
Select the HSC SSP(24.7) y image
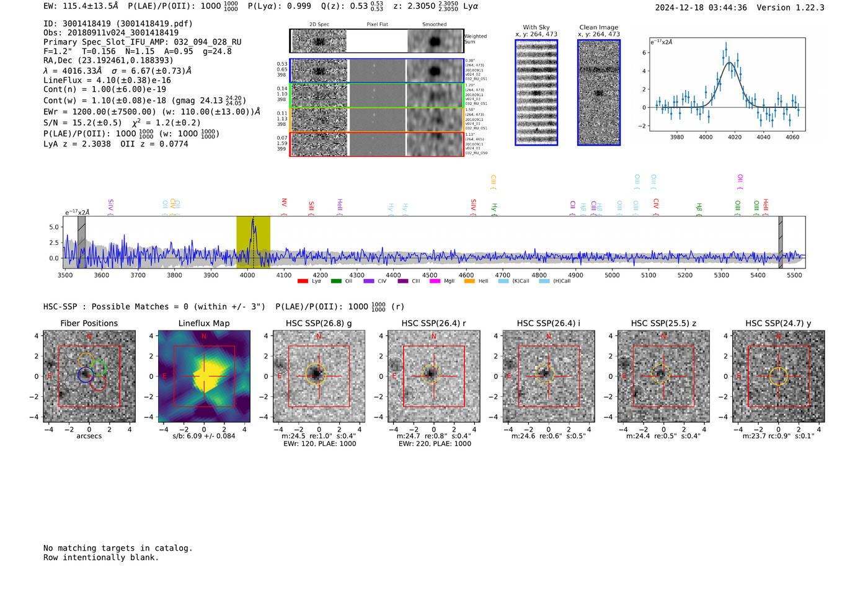779,376
